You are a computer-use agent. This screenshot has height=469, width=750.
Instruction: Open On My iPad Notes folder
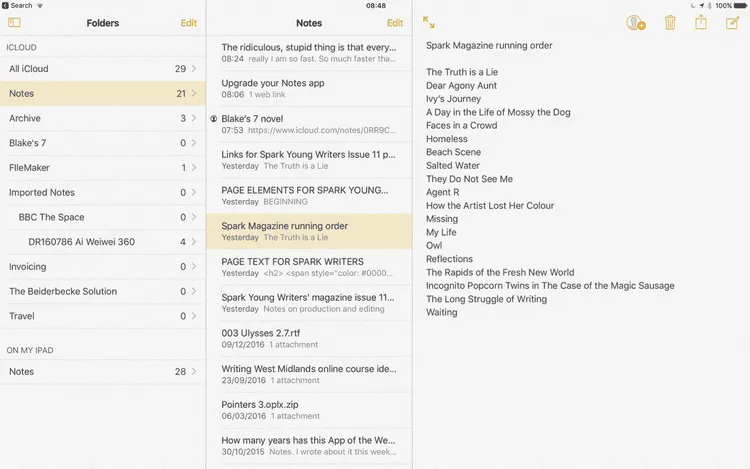click(x=103, y=371)
